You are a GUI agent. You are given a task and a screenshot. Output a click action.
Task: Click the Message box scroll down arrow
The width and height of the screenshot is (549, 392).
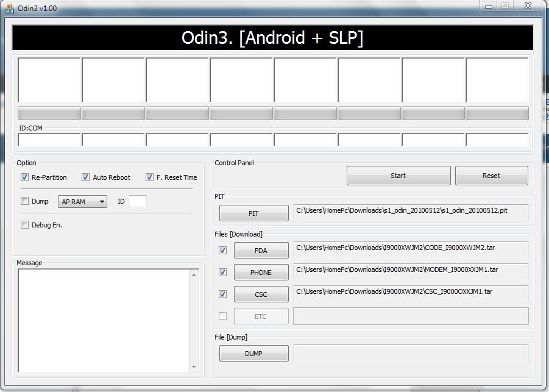[194, 367]
